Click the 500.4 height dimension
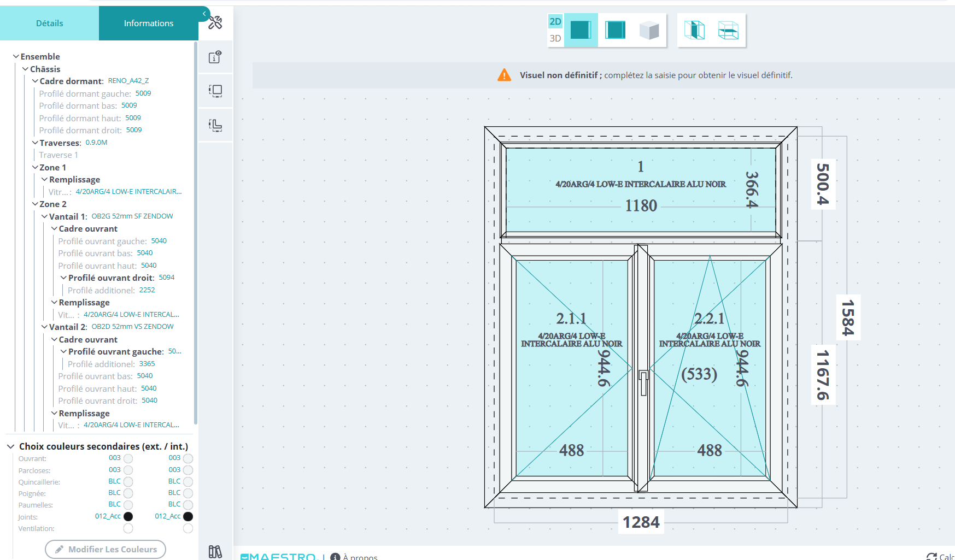955x560 pixels. (x=823, y=184)
